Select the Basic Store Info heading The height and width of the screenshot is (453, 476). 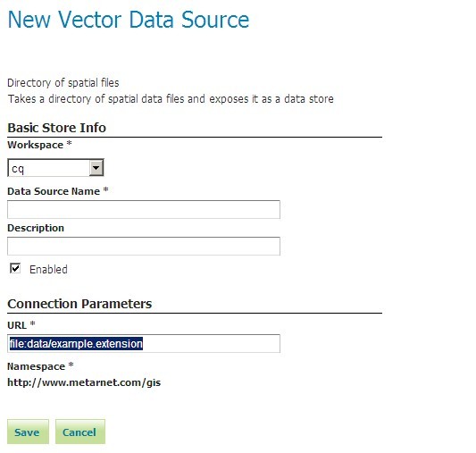(57, 128)
